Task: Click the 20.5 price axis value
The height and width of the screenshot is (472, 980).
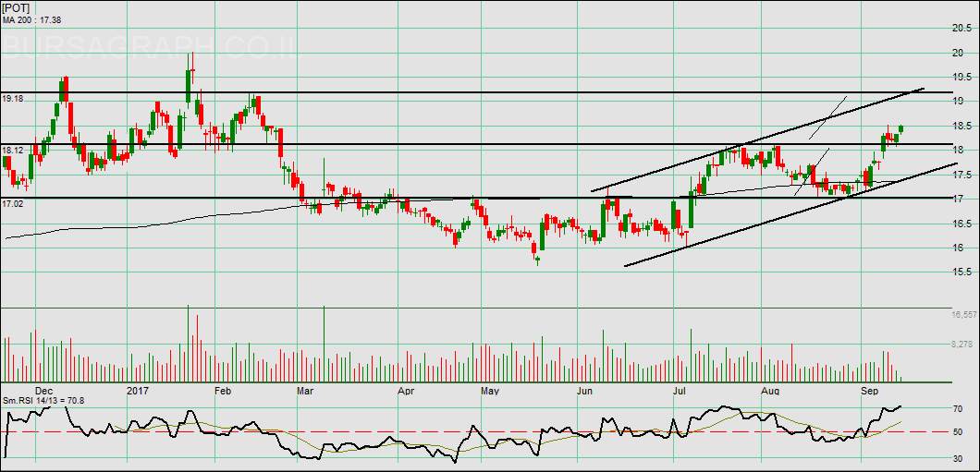Action: tap(962, 28)
